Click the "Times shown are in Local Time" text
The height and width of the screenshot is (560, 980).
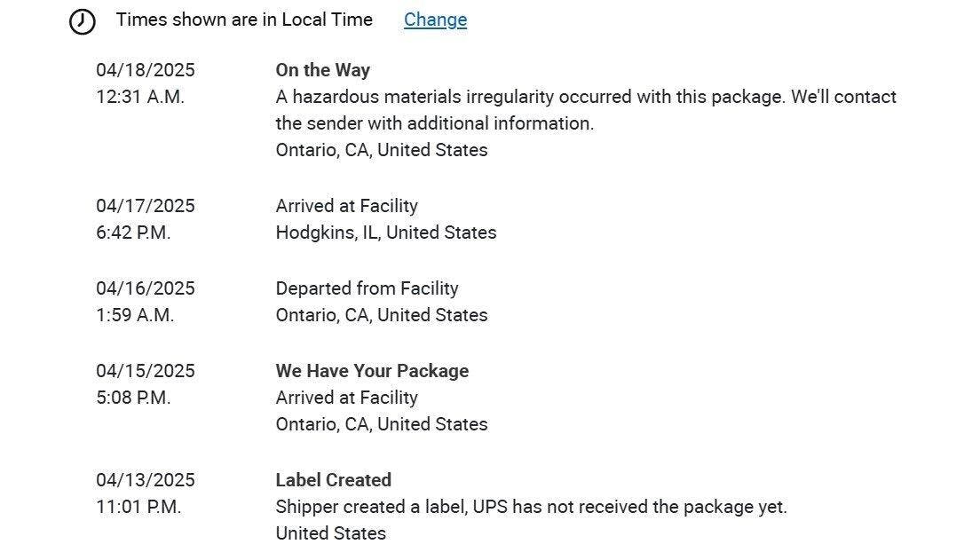tap(244, 20)
